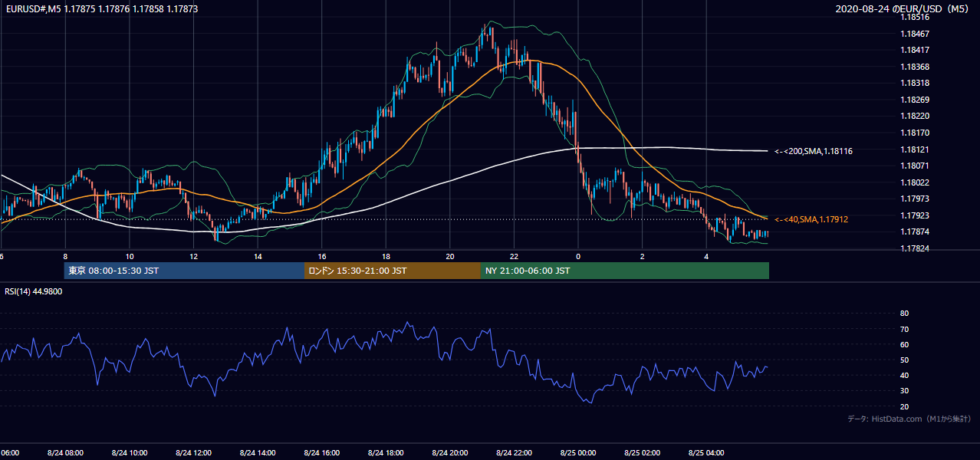
Task: Click time label 8/24 12:00
Action: [x=193, y=452]
